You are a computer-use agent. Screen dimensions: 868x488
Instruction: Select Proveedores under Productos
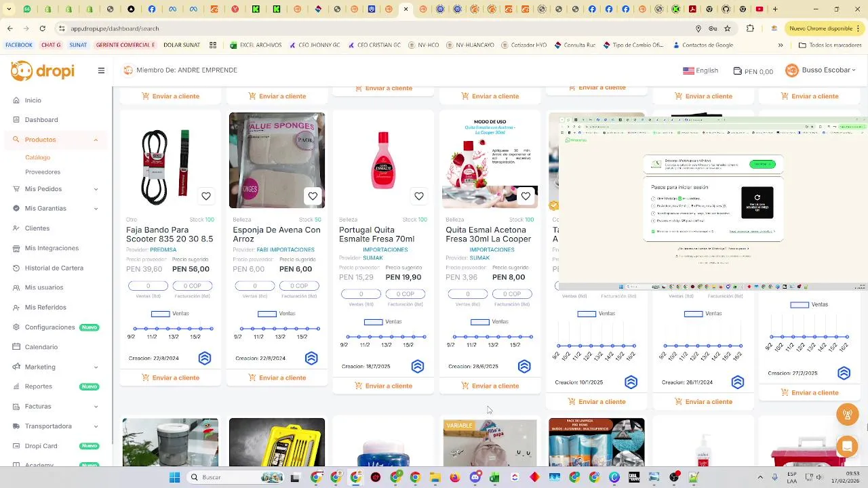point(43,172)
